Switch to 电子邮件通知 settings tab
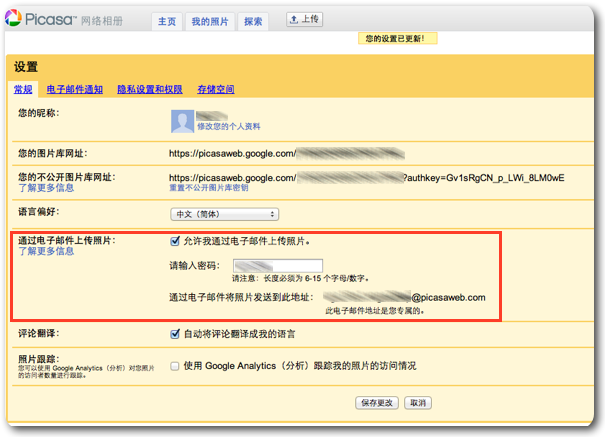The image size is (605, 437). point(74,90)
